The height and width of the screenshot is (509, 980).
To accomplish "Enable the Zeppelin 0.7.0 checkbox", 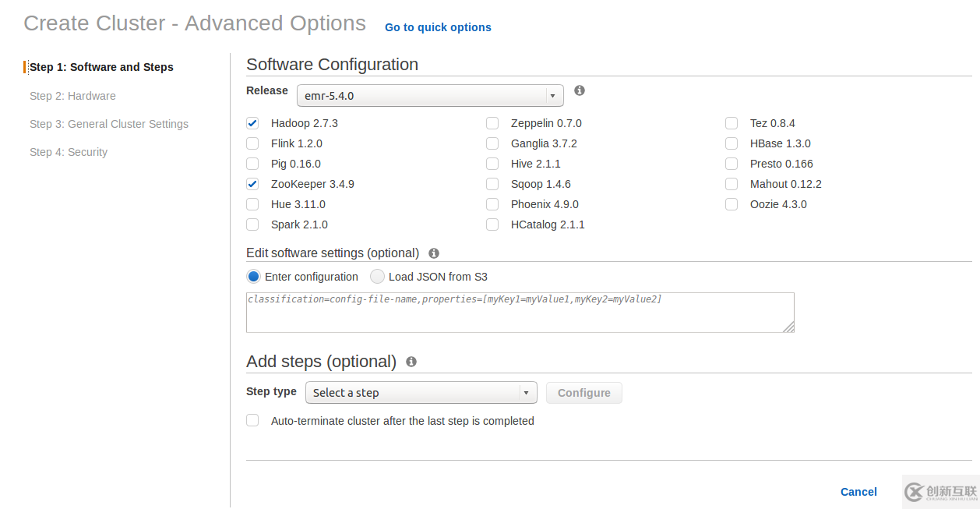I will [492, 123].
